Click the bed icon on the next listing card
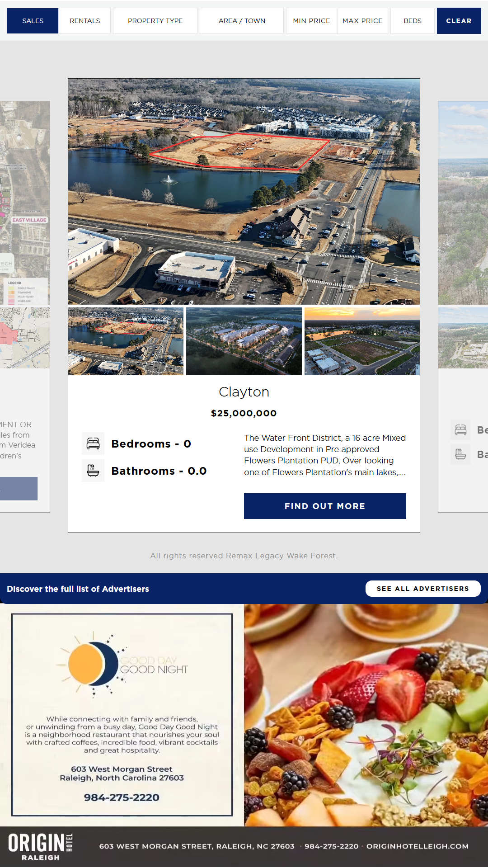The image size is (488, 868). point(461,429)
